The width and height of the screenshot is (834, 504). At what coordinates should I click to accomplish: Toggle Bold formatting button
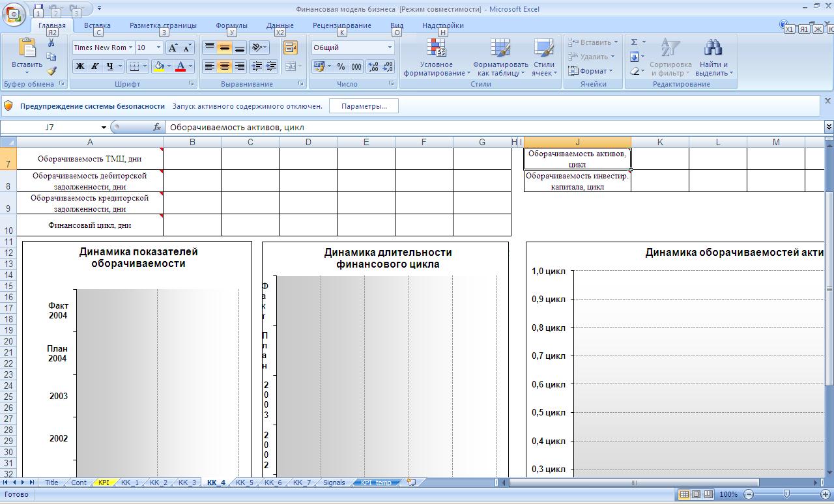(x=79, y=66)
